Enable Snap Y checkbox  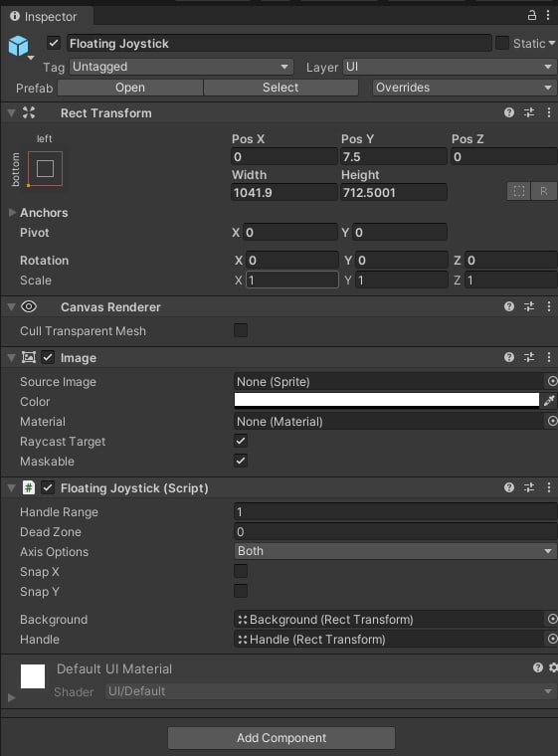coord(241,591)
